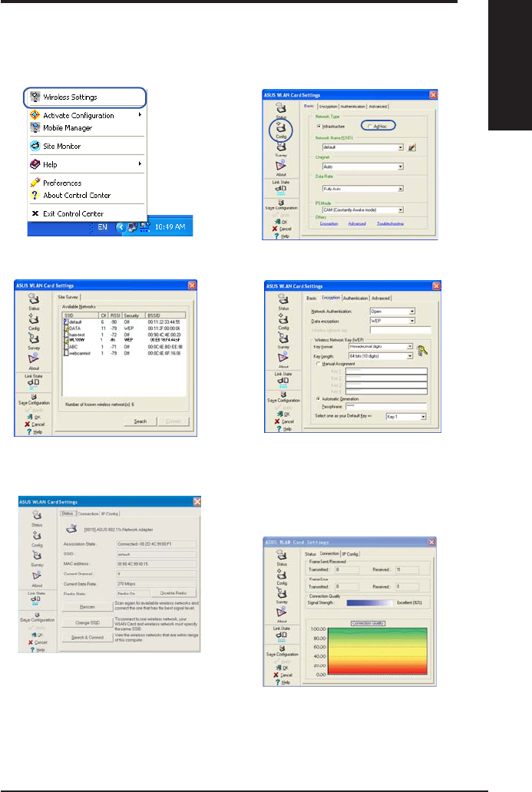Click the Passphrase input field
532x792 pixels.
coord(386,406)
